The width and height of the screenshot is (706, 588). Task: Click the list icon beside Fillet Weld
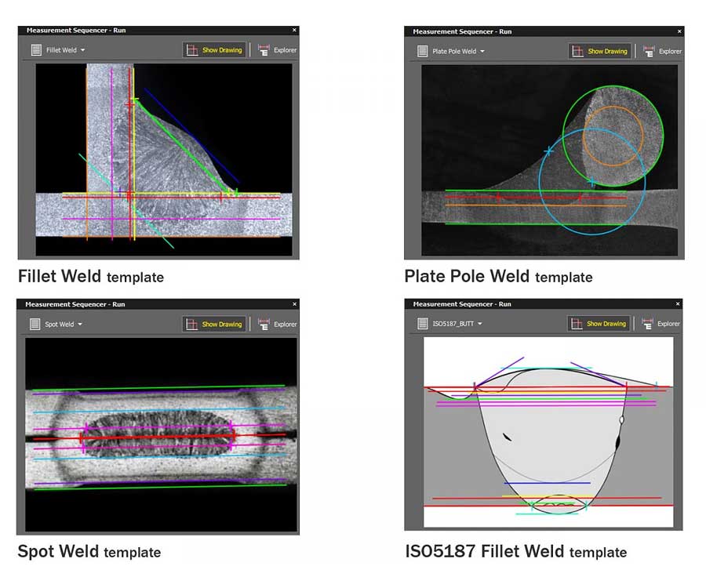[x=35, y=50]
